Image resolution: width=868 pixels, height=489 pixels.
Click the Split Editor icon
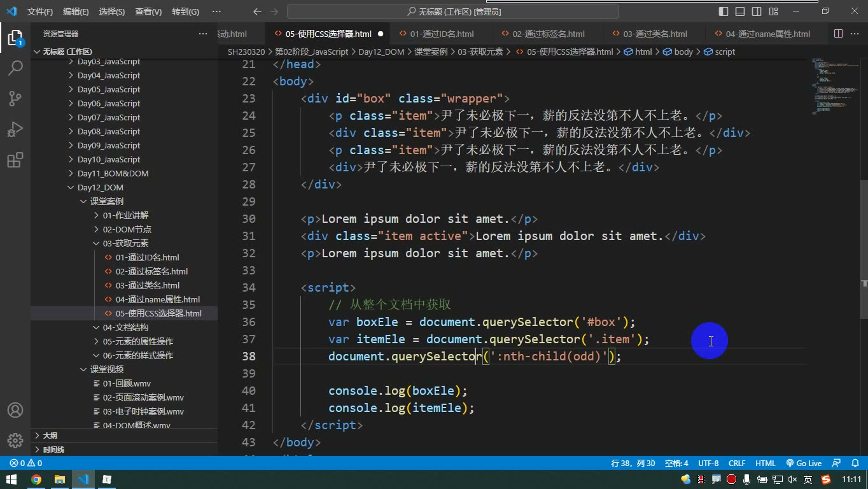pos(839,34)
